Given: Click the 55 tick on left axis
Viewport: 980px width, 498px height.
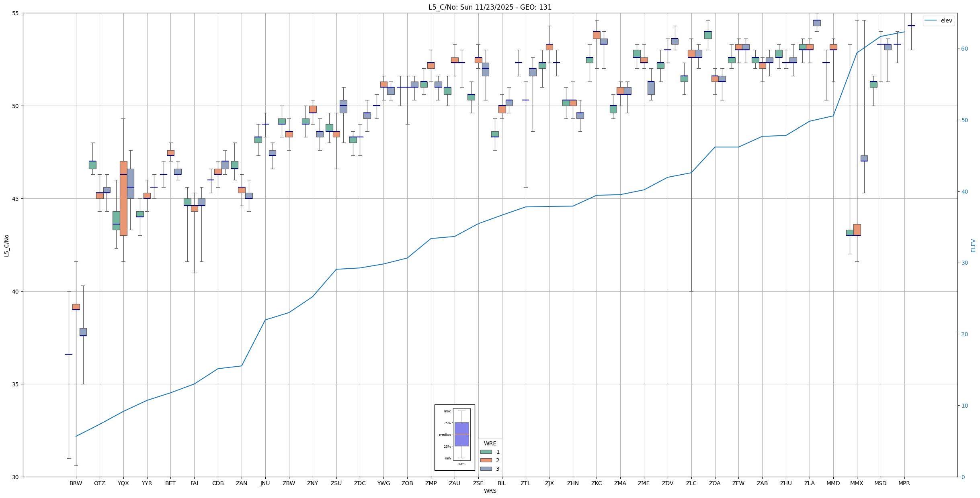Looking at the screenshot, I should 16,13.
